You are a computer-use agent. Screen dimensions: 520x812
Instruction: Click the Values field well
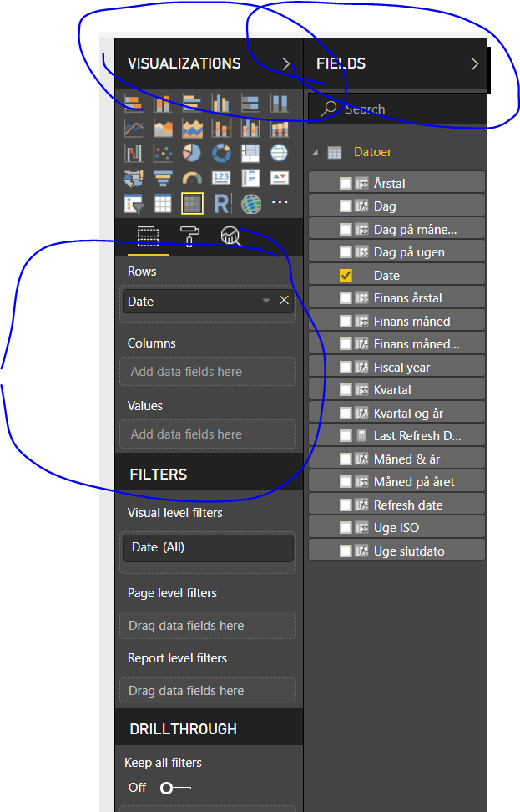[208, 434]
